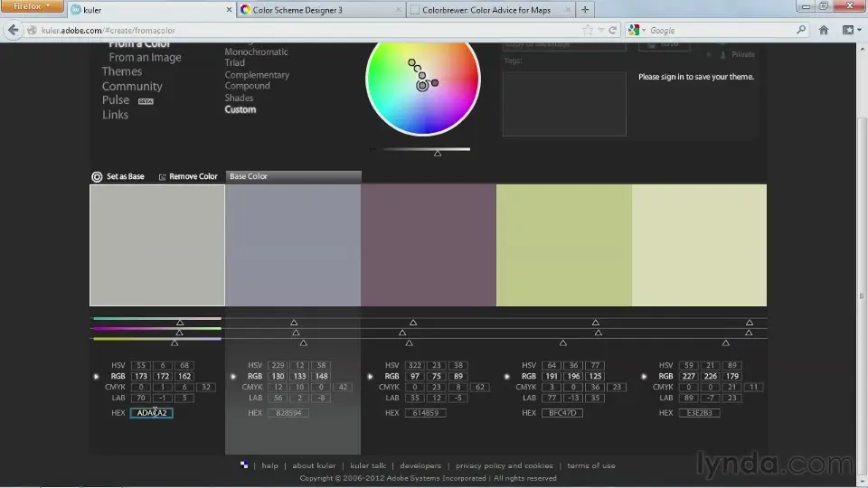The height and width of the screenshot is (488, 868).
Task: Open the Themes section
Action: point(122,71)
